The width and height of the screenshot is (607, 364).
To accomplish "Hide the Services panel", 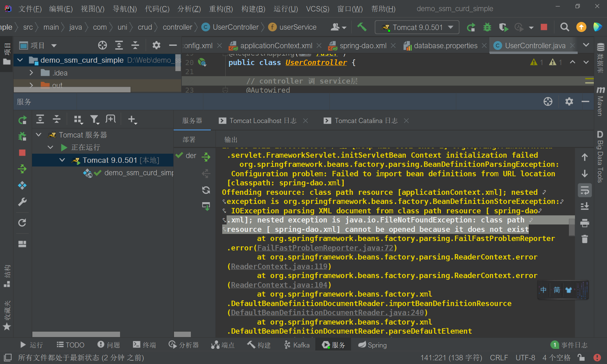I will (585, 101).
